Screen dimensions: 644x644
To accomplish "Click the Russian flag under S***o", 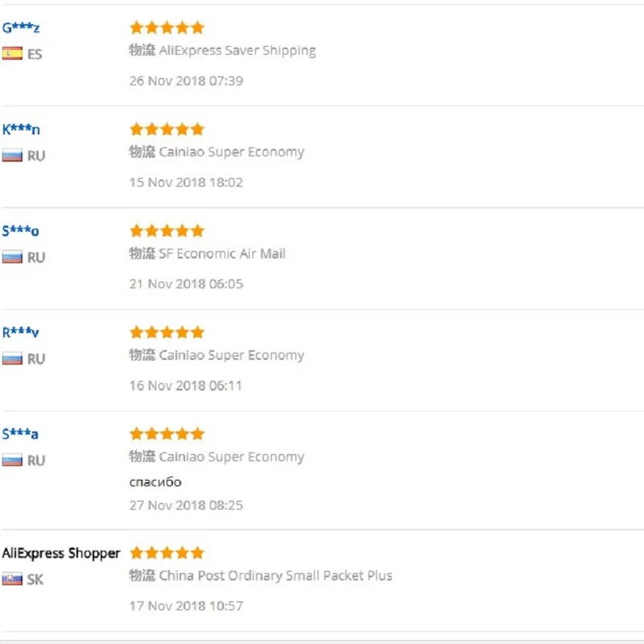I will [x=12, y=258].
